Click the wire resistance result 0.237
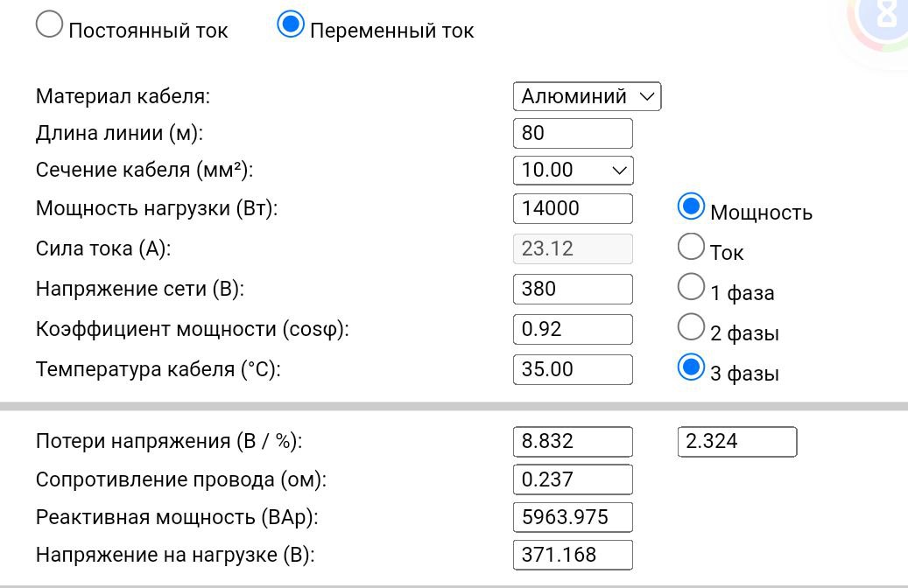This screenshot has width=908, height=588. pos(573,479)
